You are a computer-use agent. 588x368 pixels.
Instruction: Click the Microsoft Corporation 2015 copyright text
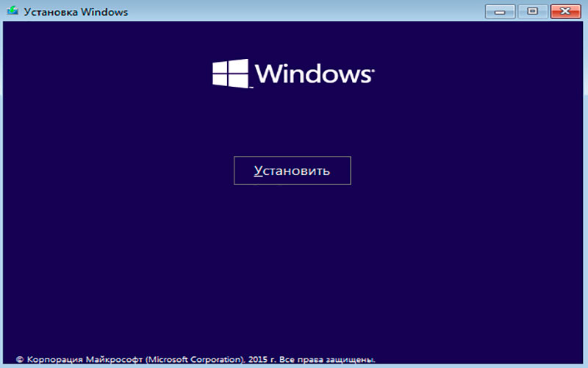196,359
